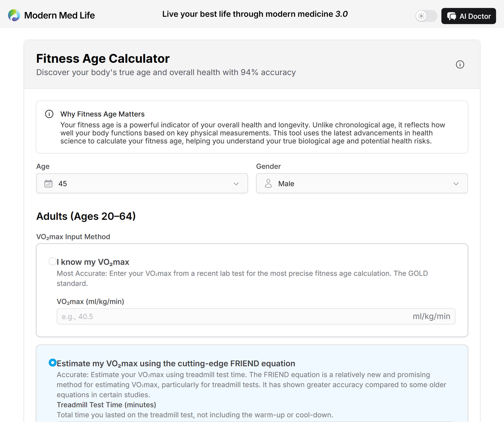Select the 'I know my VO₂max' radio option

[52, 261]
